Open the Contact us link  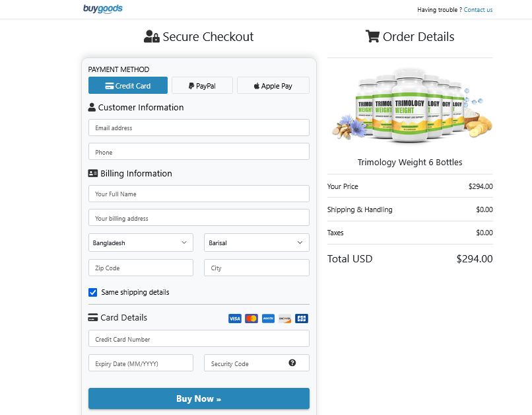[x=478, y=9]
